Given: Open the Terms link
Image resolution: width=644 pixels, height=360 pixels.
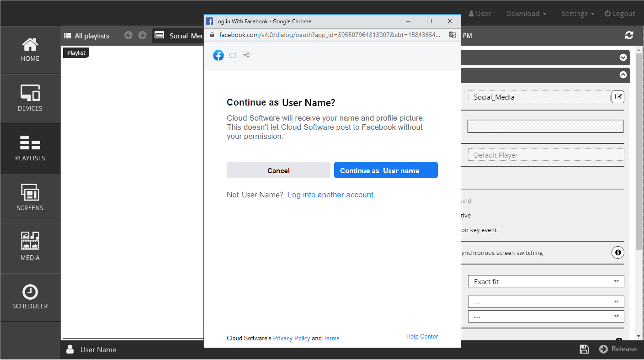Looking at the screenshot, I should coord(331,339).
